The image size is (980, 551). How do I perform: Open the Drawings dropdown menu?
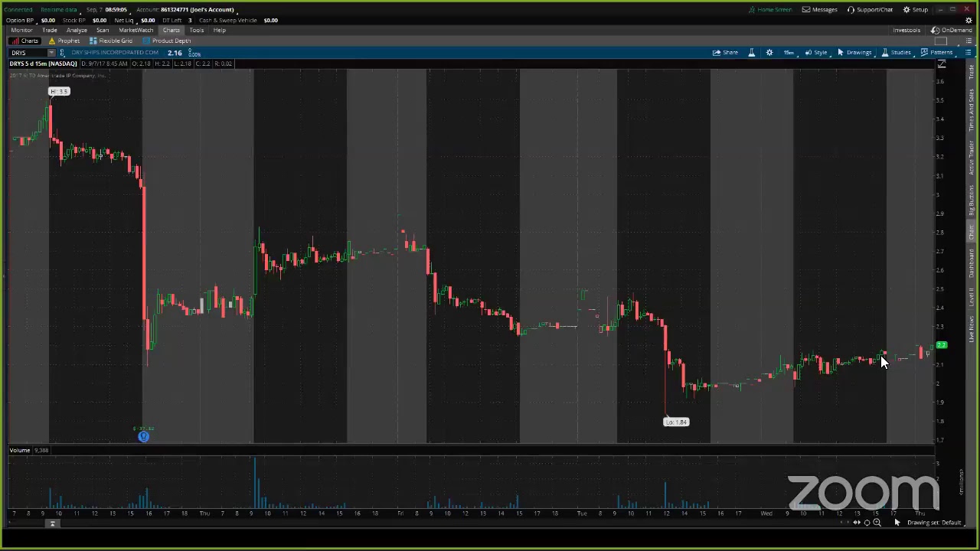click(x=854, y=53)
